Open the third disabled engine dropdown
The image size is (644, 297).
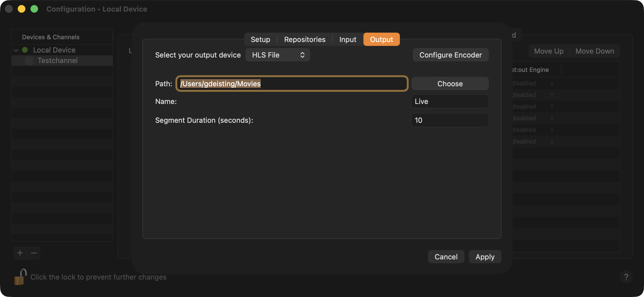[533, 106]
